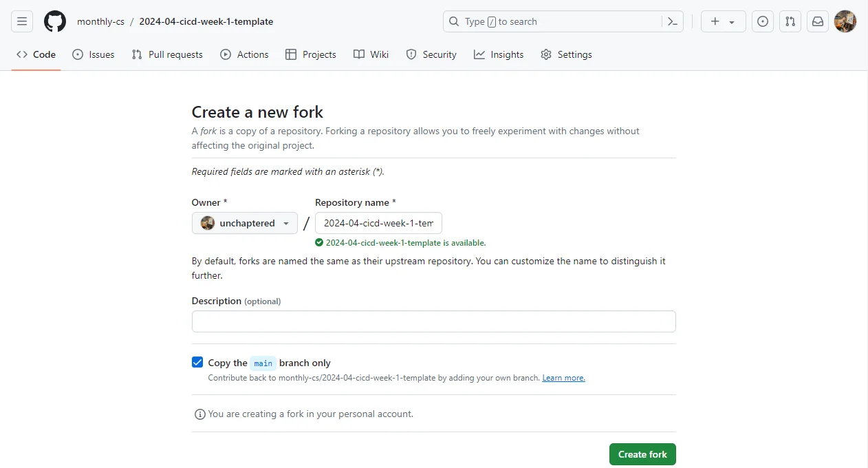Open the hamburger navigation menu
Viewport: 868px width, 468px height.
pyautogui.click(x=22, y=21)
